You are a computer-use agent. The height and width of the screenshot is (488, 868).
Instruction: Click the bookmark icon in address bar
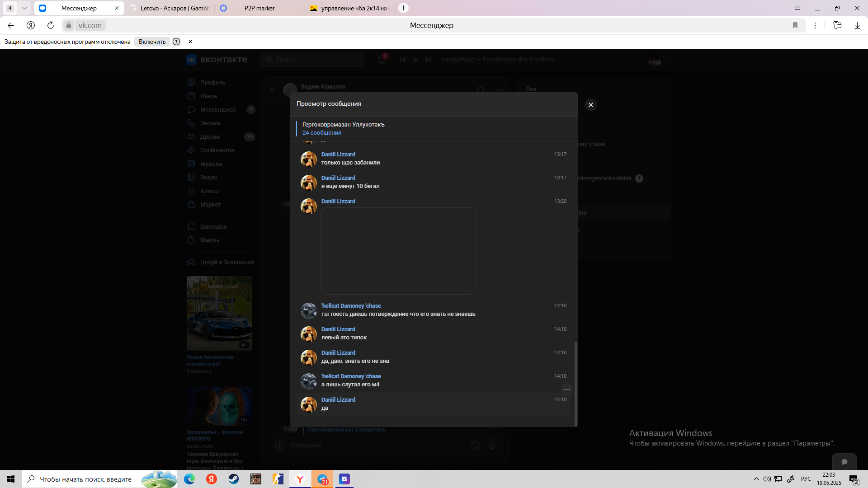pos(795,25)
